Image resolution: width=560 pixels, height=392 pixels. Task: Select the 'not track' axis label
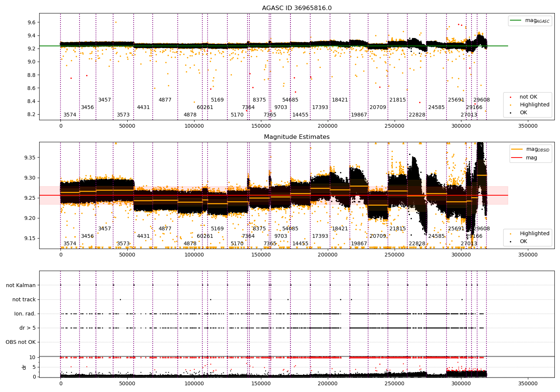(24, 300)
